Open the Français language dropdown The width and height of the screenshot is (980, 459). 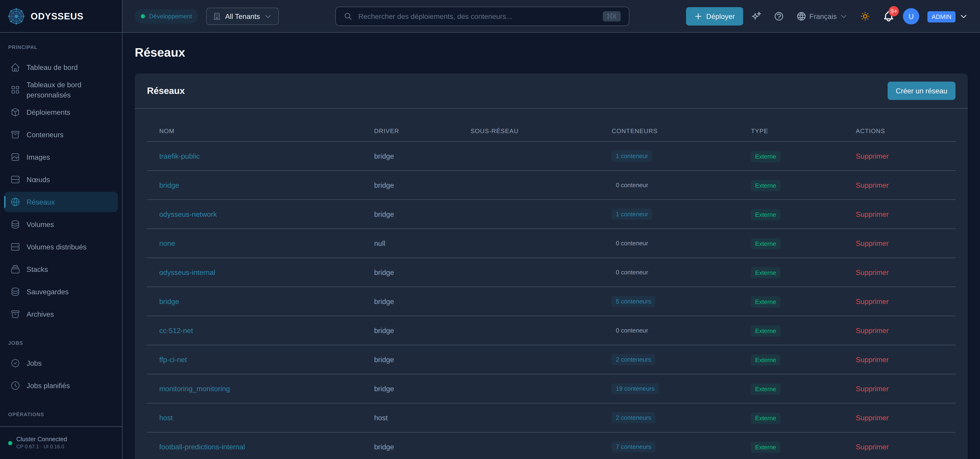pyautogui.click(x=822, y=16)
